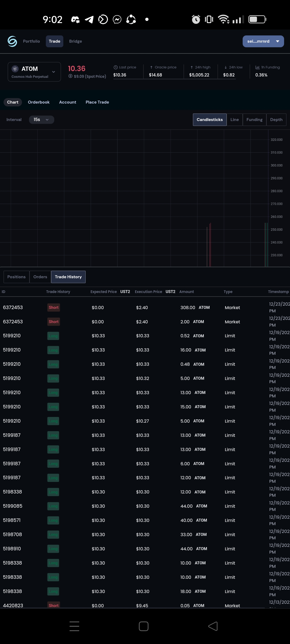Open the 15s interval dropdown

pyautogui.click(x=41, y=120)
